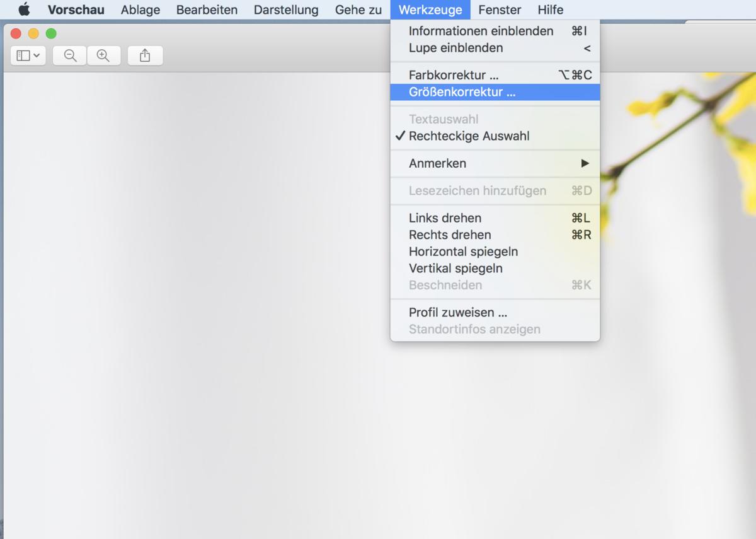The image size is (756, 539).
Task: Choose Links drehen
Action: tap(495, 218)
